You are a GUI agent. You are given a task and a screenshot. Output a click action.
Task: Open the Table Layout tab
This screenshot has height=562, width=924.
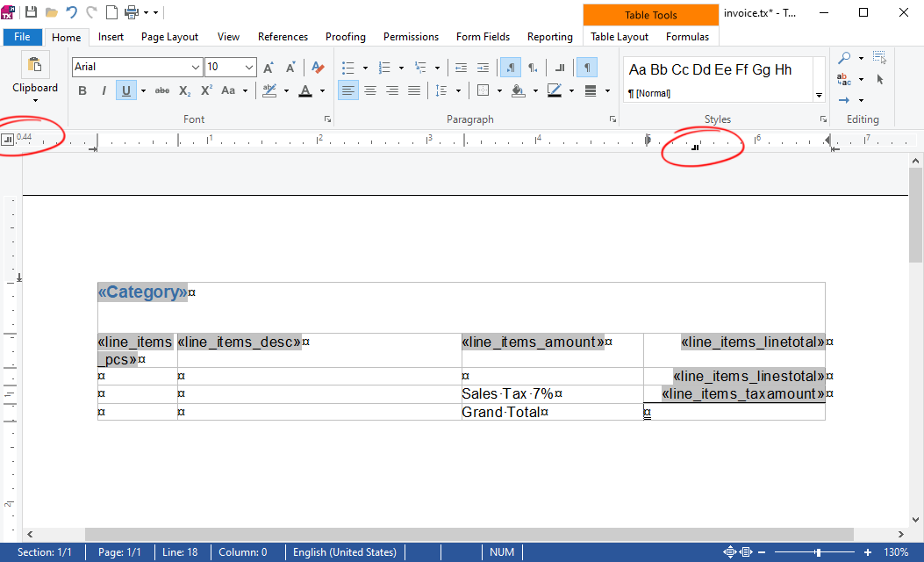(620, 37)
